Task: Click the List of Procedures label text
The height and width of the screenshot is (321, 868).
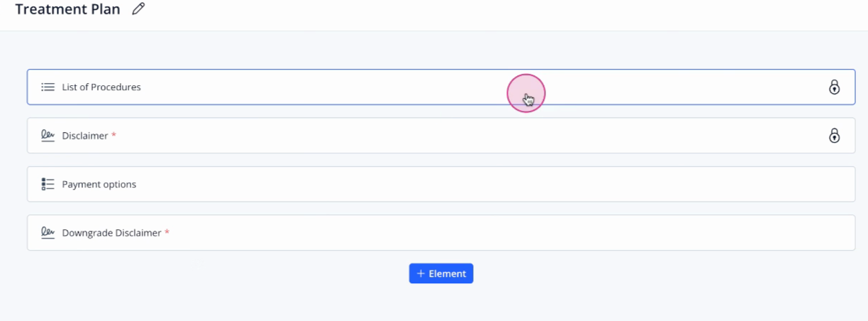Action: 101,87
